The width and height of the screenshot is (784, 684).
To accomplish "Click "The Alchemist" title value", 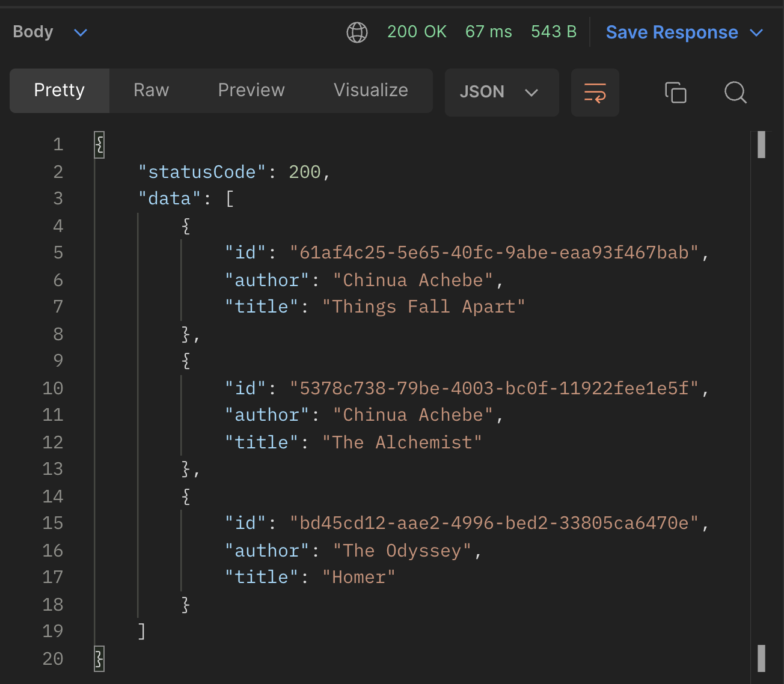I will 402,442.
